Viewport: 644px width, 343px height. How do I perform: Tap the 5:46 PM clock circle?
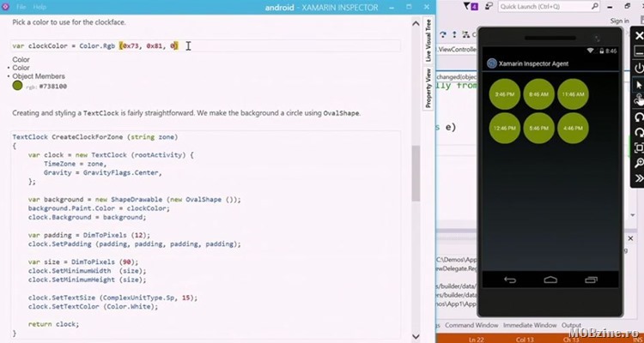539,128
